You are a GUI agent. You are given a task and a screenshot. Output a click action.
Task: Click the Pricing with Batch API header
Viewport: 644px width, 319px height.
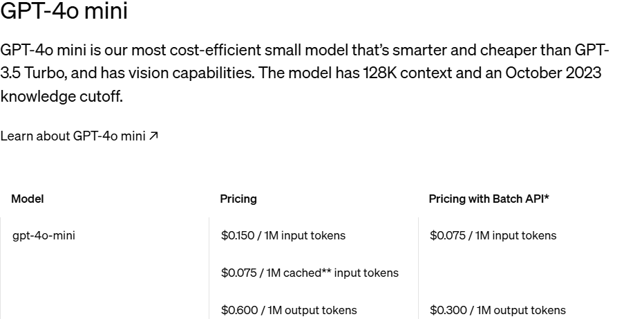point(488,199)
